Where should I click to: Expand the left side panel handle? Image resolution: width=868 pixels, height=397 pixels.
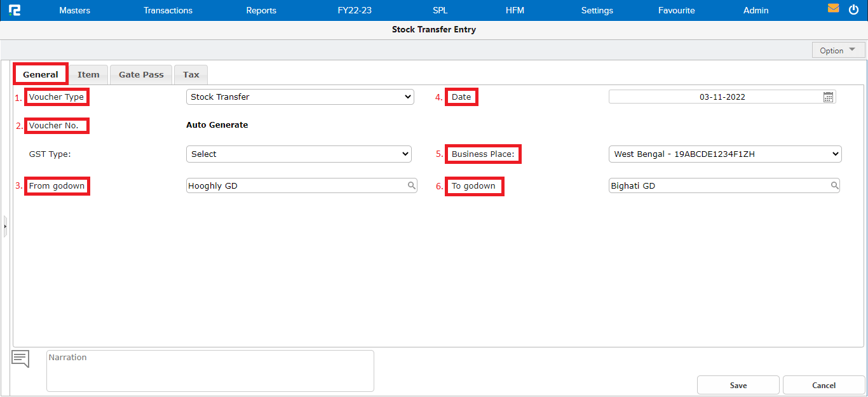click(x=5, y=226)
